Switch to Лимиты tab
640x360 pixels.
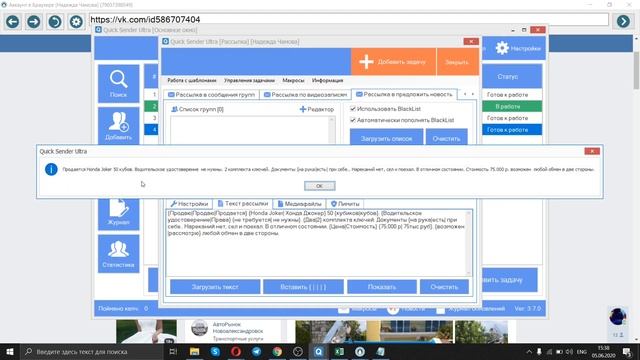click(345, 204)
